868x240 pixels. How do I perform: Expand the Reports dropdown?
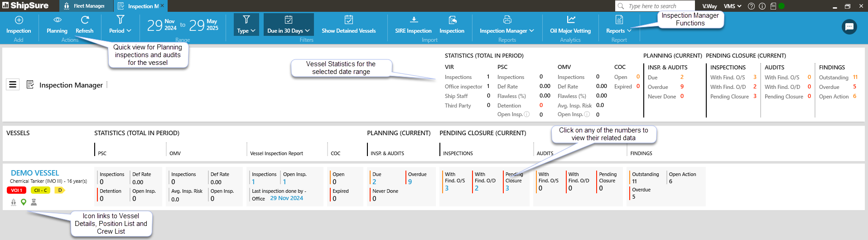619,24
